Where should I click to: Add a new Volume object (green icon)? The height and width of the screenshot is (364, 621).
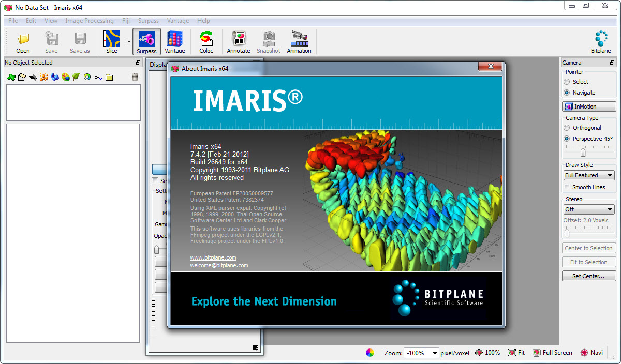pos(11,77)
